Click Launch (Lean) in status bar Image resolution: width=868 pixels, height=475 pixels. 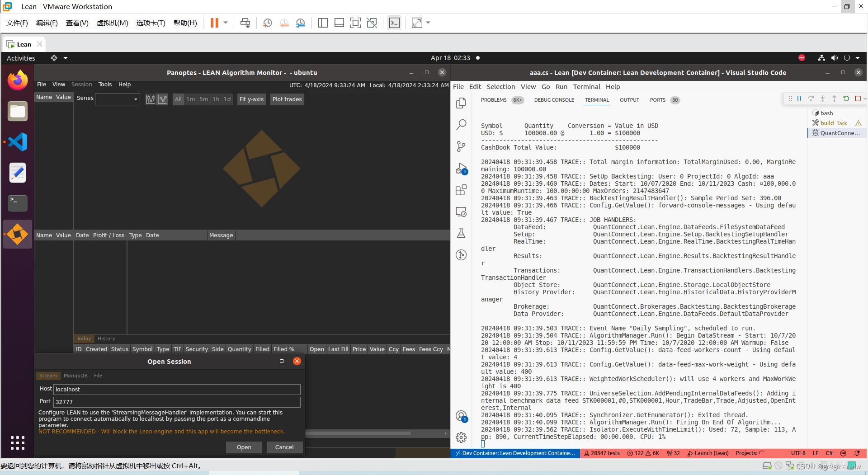[708, 453]
